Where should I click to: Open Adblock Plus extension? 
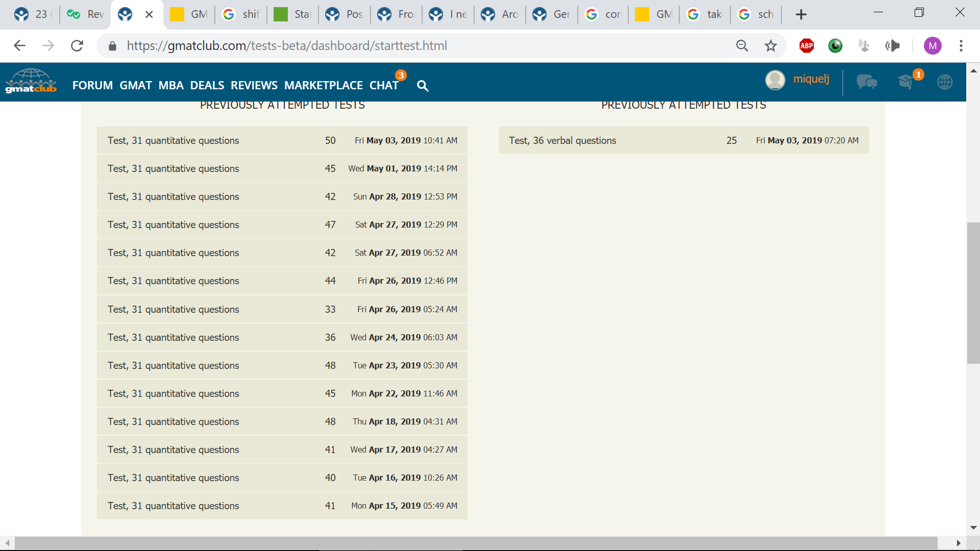806,46
